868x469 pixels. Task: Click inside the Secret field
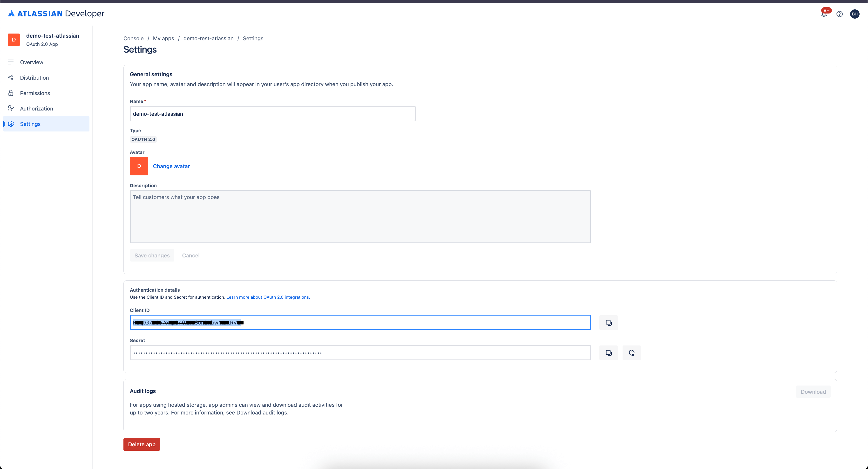pos(360,353)
